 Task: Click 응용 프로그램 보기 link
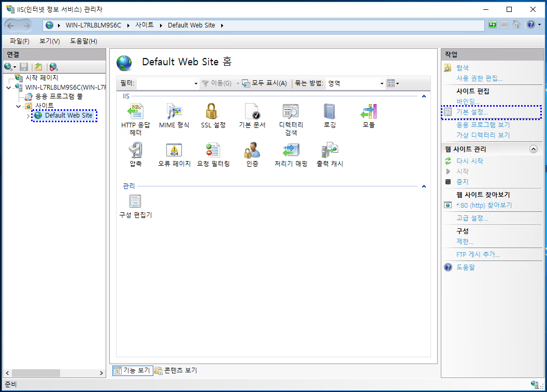click(x=483, y=124)
